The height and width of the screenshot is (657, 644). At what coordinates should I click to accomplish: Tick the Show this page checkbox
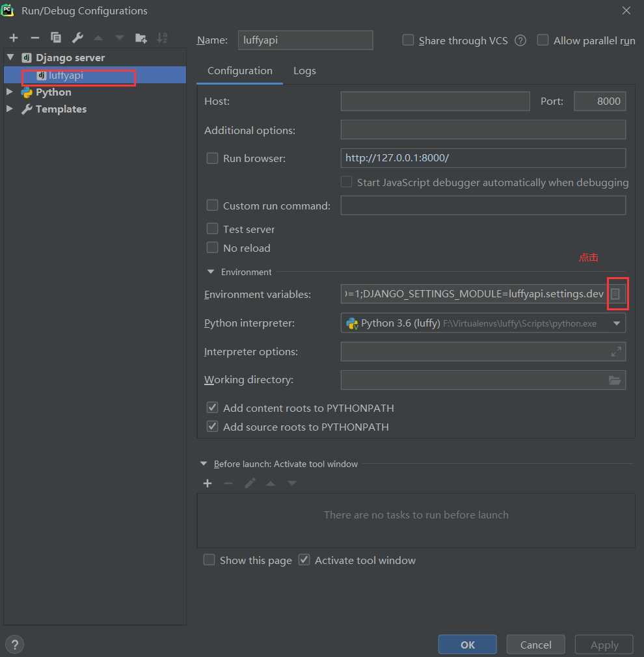pos(209,560)
